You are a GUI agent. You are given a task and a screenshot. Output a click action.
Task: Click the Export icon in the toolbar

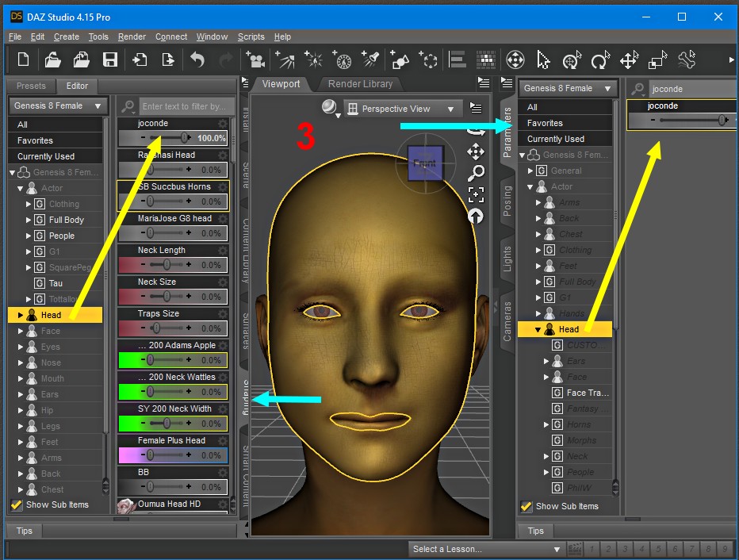tap(168, 59)
